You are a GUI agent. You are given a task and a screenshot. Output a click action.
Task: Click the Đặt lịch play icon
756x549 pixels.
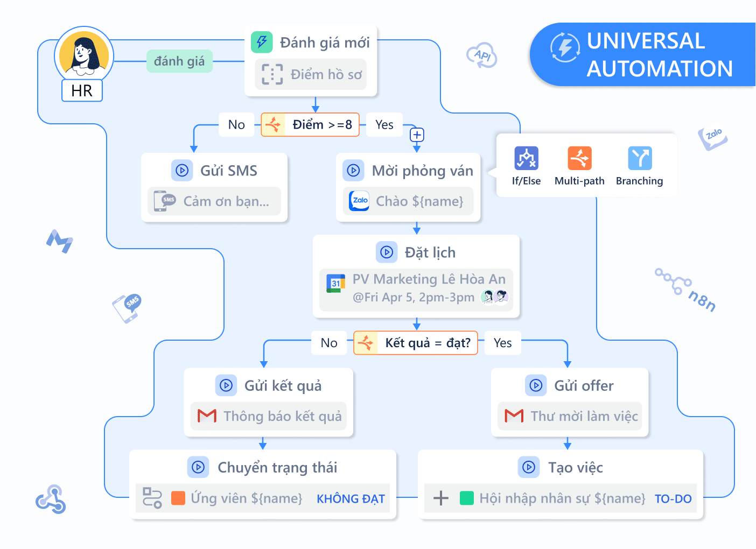click(387, 252)
